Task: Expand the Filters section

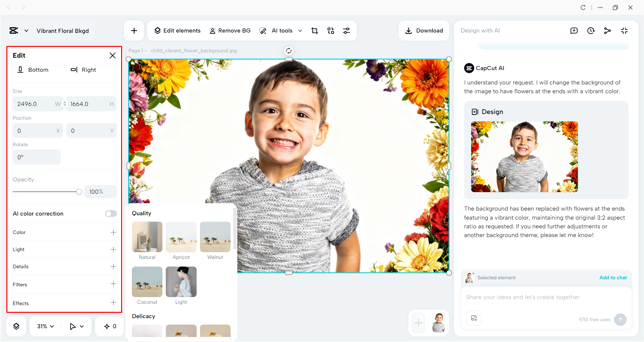Action: click(113, 284)
